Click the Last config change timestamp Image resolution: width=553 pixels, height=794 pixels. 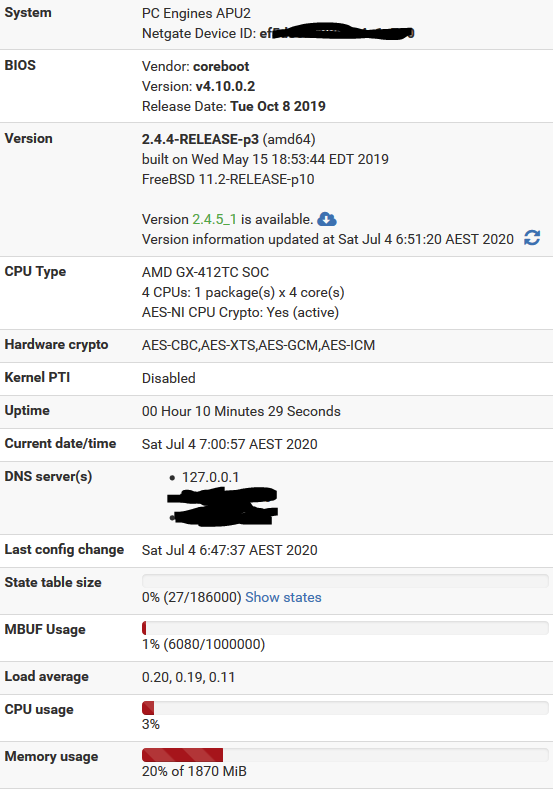(x=229, y=550)
